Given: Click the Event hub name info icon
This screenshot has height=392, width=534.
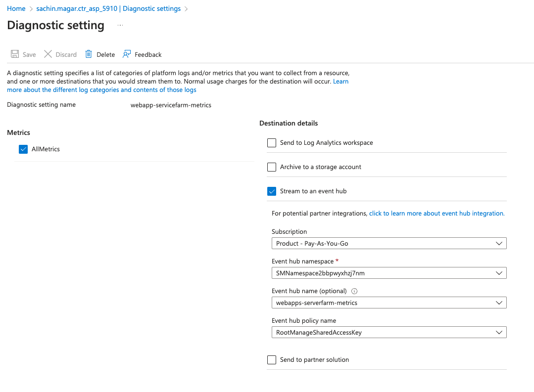Looking at the screenshot, I should point(354,291).
